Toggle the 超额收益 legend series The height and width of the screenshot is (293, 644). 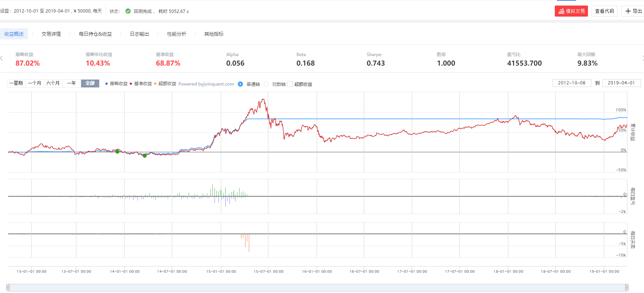[x=165, y=84]
